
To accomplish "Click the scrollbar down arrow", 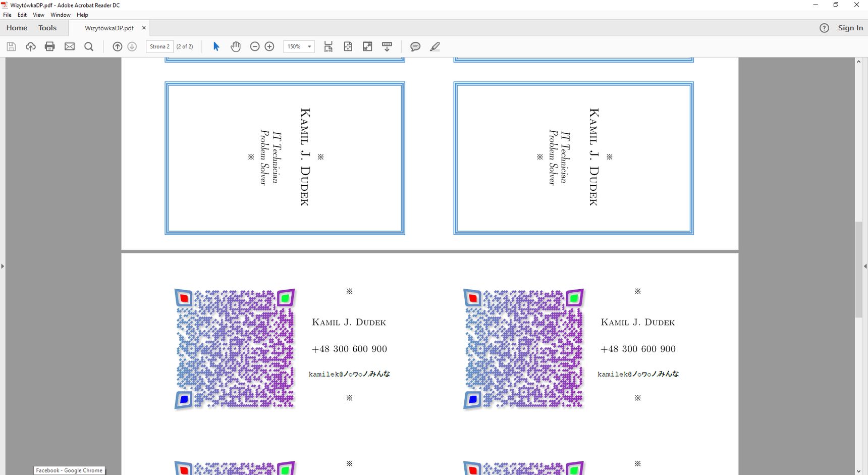I will pyautogui.click(x=858, y=471).
